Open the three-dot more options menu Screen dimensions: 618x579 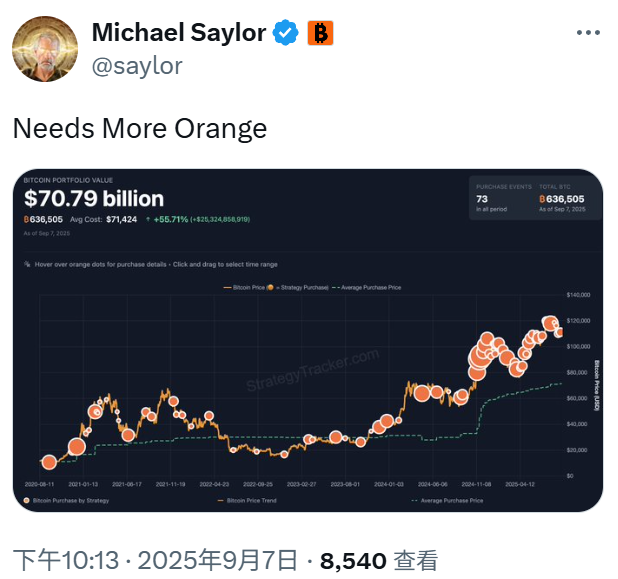(x=588, y=32)
